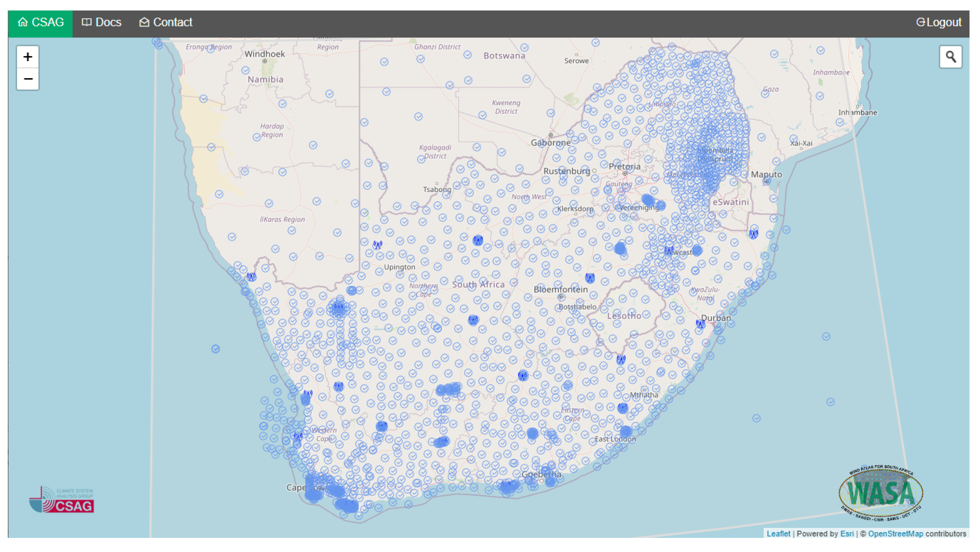
Task: Open the OpenStreetMap attribution link
Action: (x=895, y=533)
